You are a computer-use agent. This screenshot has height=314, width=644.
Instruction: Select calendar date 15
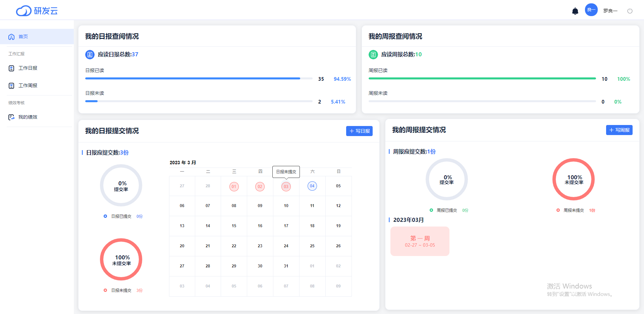click(x=234, y=226)
